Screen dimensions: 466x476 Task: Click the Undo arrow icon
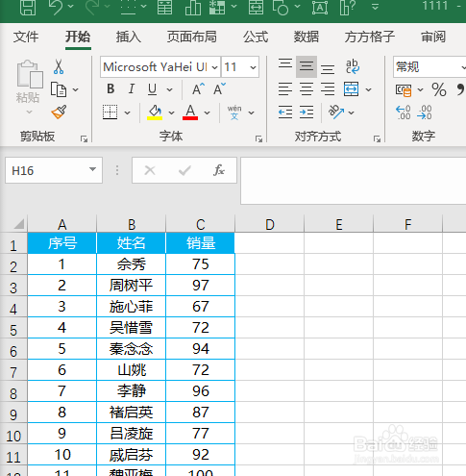[x=57, y=8]
